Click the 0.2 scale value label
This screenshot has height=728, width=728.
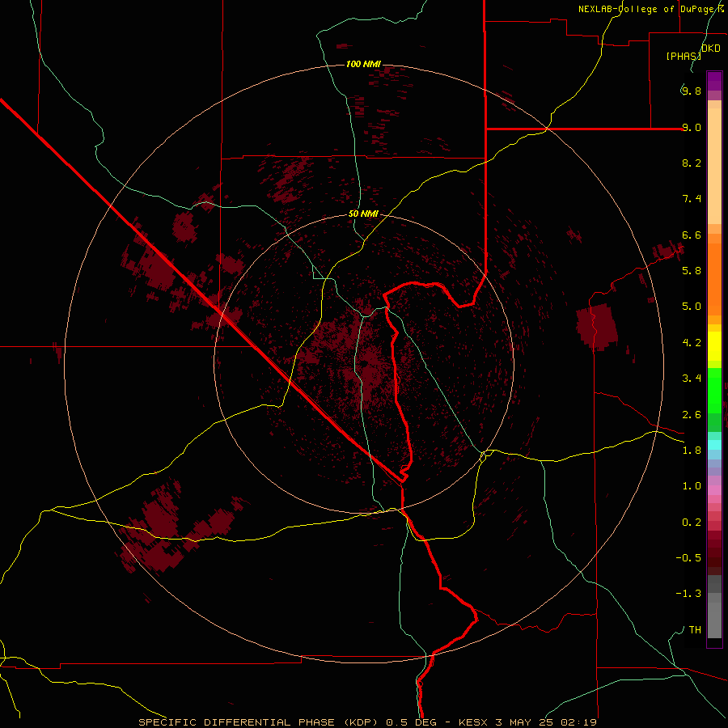click(x=692, y=523)
